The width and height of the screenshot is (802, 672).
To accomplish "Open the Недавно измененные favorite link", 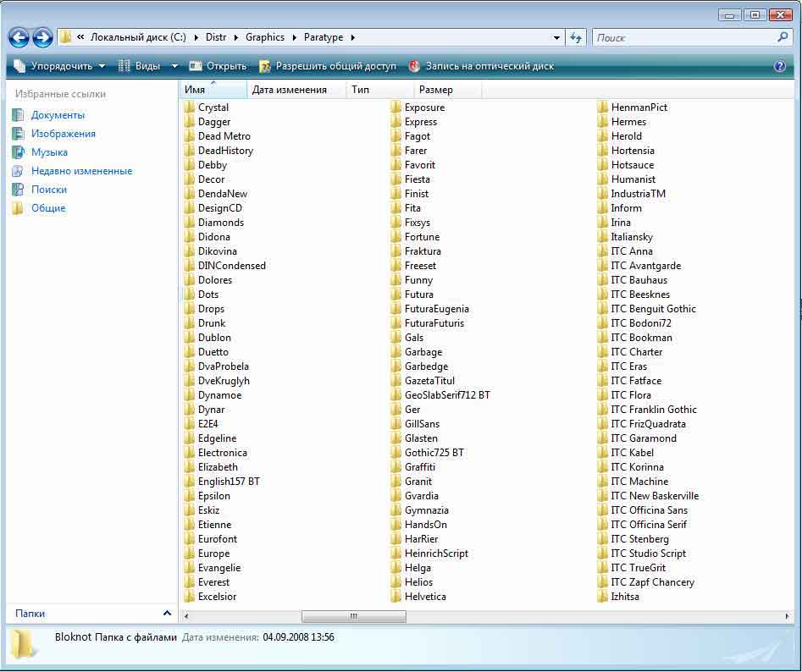I will pos(82,171).
